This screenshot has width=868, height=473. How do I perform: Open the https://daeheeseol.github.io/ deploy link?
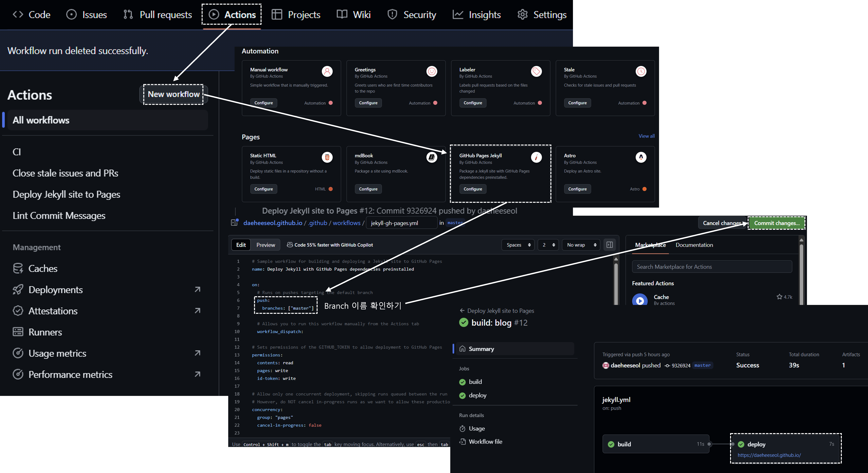point(769,455)
